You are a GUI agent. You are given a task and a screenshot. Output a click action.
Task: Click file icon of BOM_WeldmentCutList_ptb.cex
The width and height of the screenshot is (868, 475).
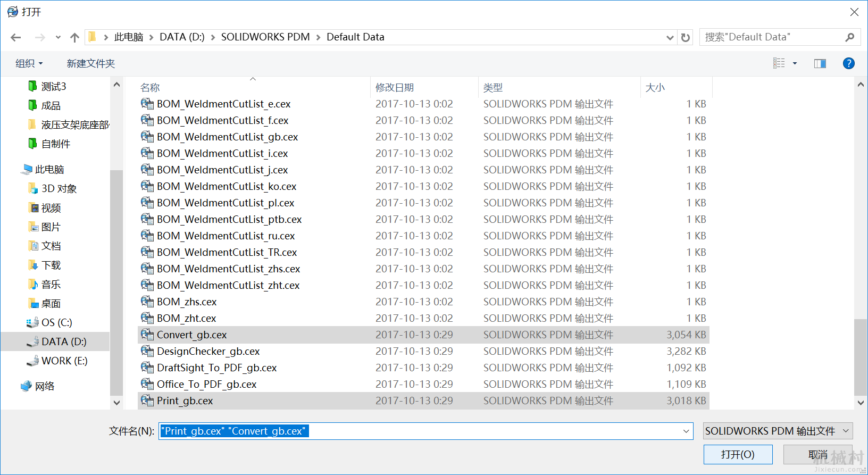[147, 219]
